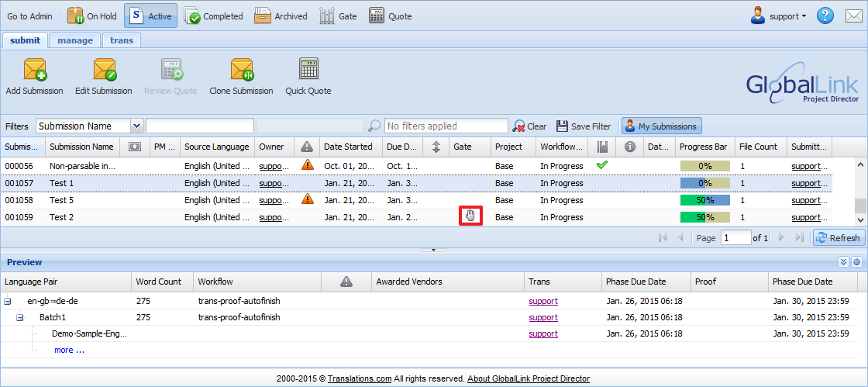
Task: Click the page number field
Action: (x=735, y=238)
